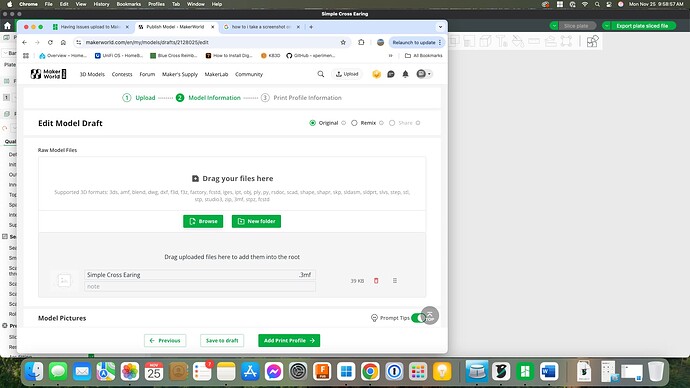Delete the Simple Cross Earing file
690x388 pixels.
pos(376,281)
